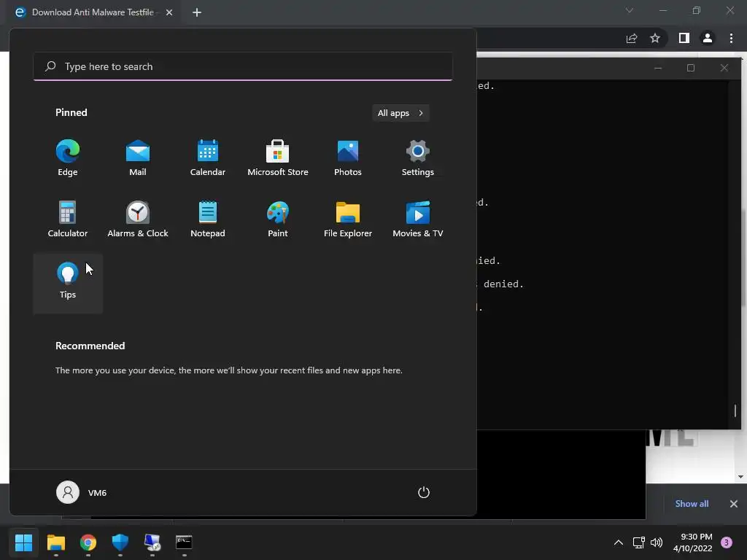Open the clock showing 9:30 PM
Image resolution: width=747 pixels, height=560 pixels.
pyautogui.click(x=693, y=542)
